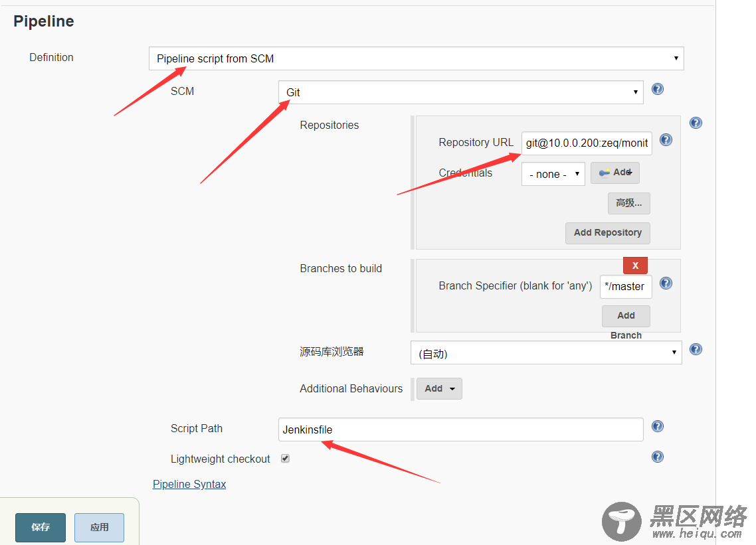Click the Lightweight checkout label
Screen dimensions: 756x545
pos(221,459)
